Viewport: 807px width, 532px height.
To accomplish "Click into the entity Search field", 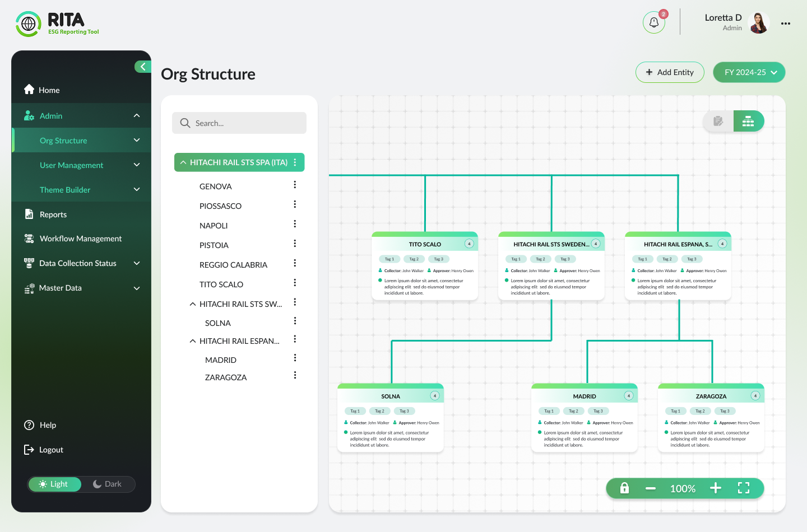I will point(239,123).
